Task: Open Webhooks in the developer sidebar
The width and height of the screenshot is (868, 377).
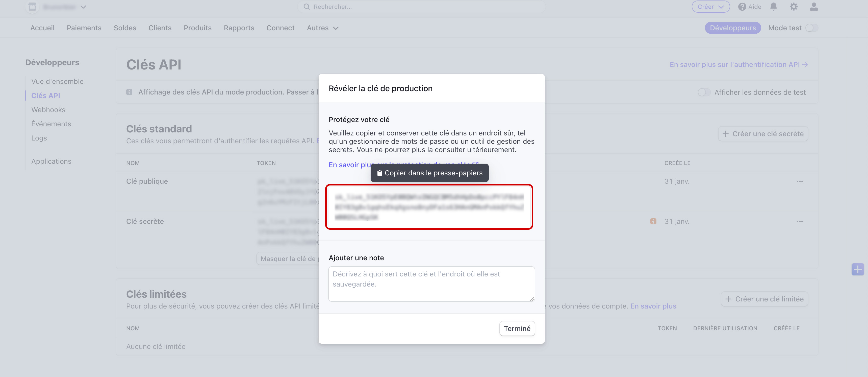Action: (x=48, y=110)
